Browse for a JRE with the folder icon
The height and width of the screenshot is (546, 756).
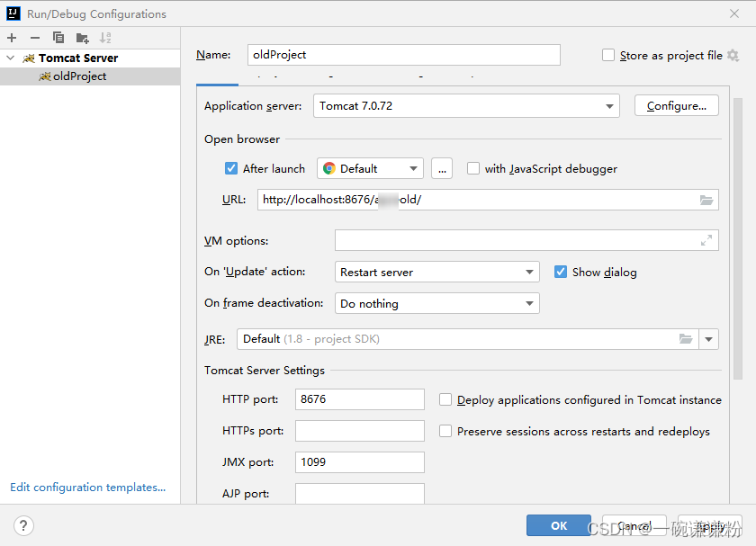click(686, 339)
